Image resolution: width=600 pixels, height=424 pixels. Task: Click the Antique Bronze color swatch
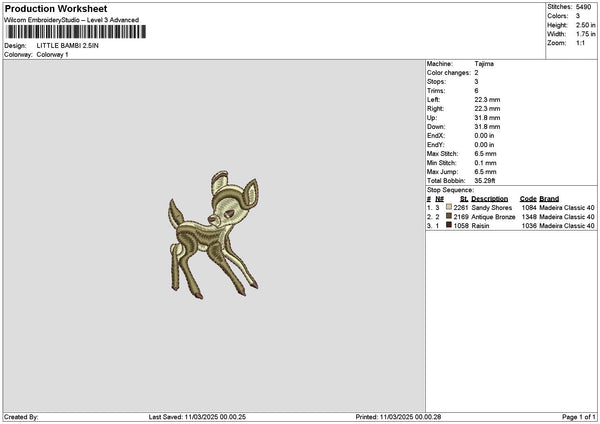click(x=449, y=216)
